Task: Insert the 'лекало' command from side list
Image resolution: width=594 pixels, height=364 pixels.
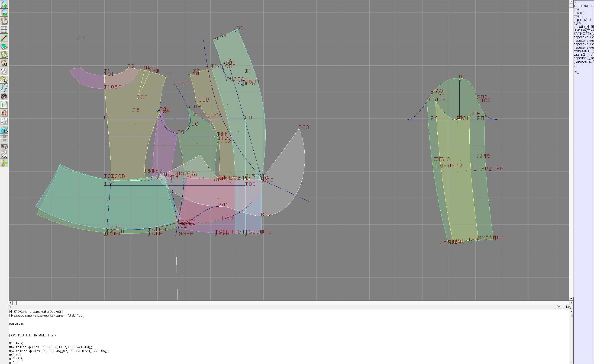Action: [579, 13]
